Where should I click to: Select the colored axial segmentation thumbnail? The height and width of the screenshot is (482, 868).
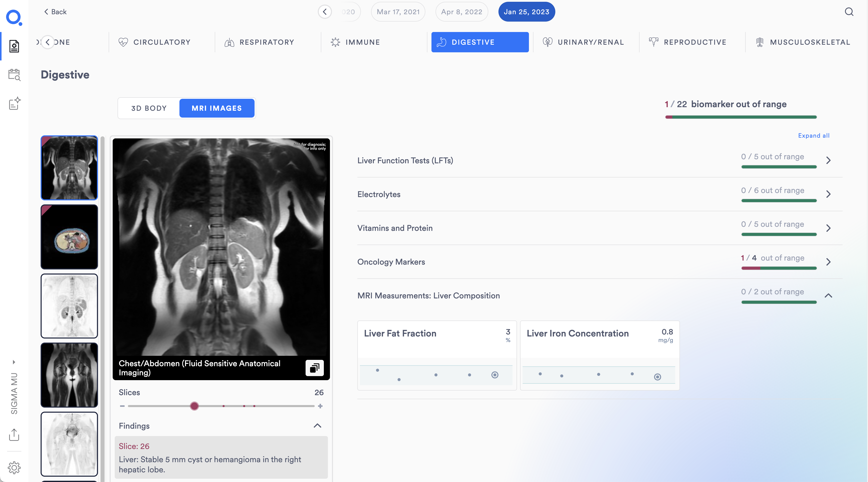(x=69, y=237)
